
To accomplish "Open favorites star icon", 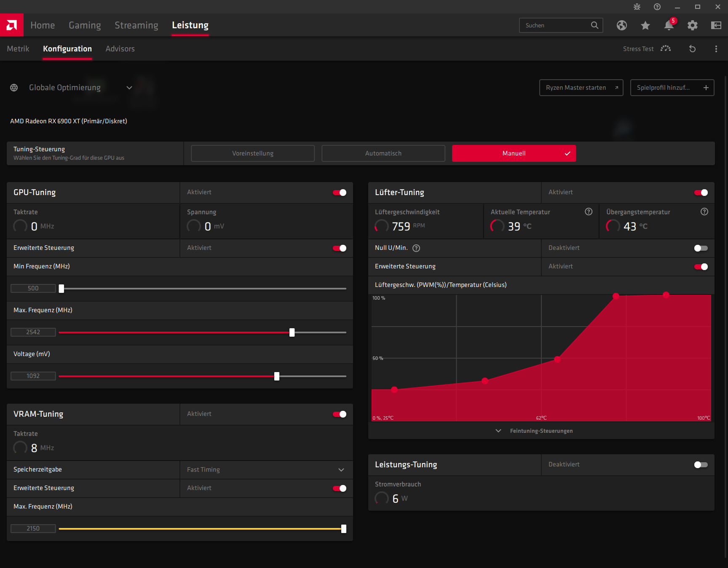I will (645, 25).
